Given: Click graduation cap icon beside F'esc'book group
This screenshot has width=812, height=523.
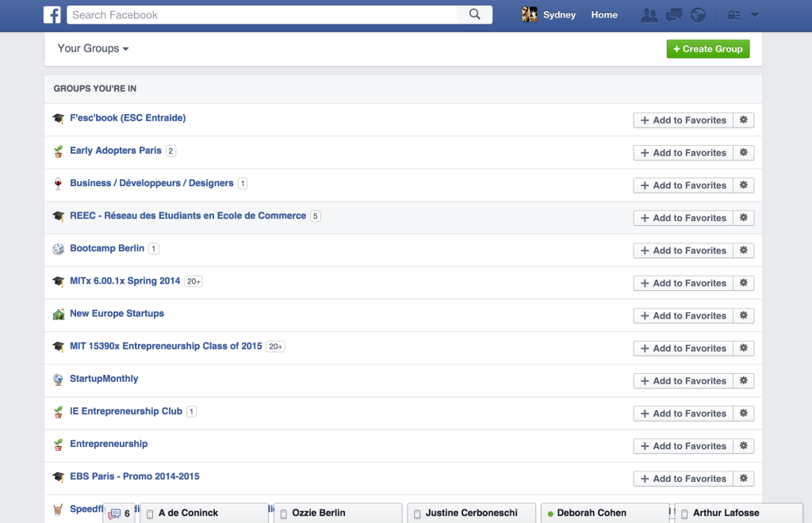Looking at the screenshot, I should click(x=58, y=118).
